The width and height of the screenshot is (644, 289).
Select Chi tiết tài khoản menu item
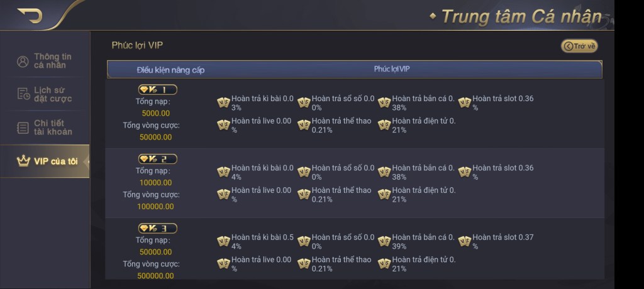(x=45, y=128)
